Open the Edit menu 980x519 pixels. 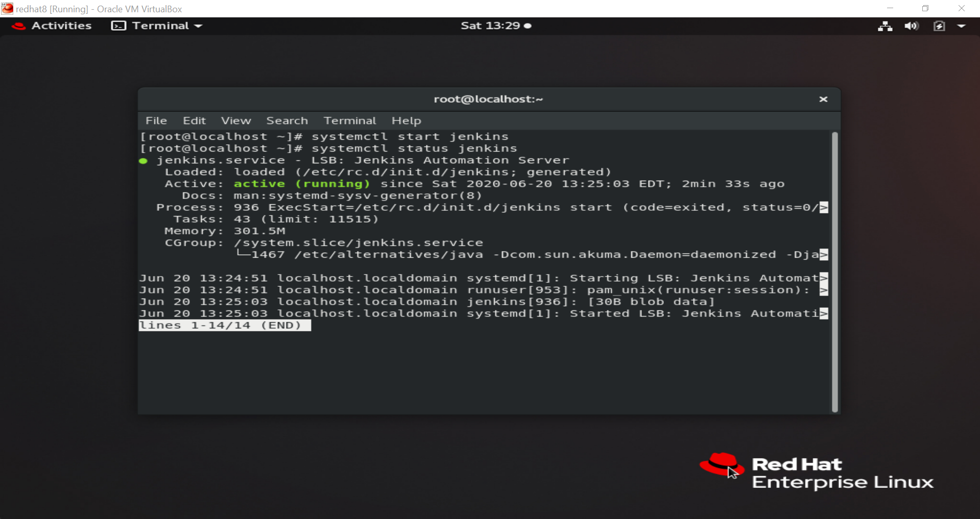pos(194,121)
